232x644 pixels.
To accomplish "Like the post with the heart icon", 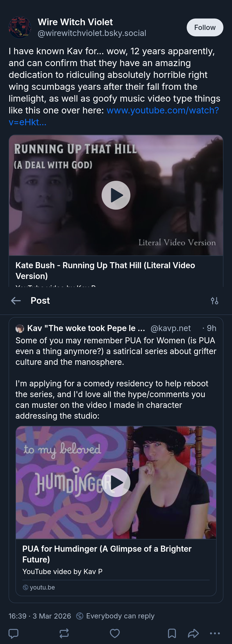I will tap(115, 633).
